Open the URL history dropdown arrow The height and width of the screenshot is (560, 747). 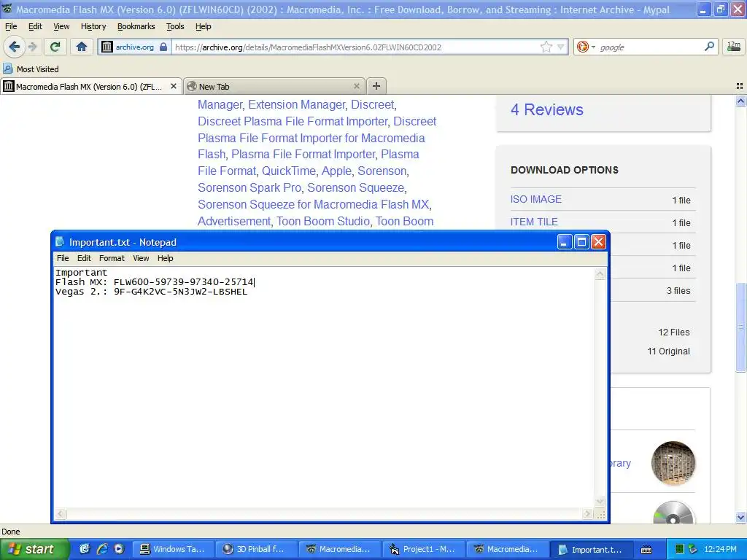click(561, 47)
